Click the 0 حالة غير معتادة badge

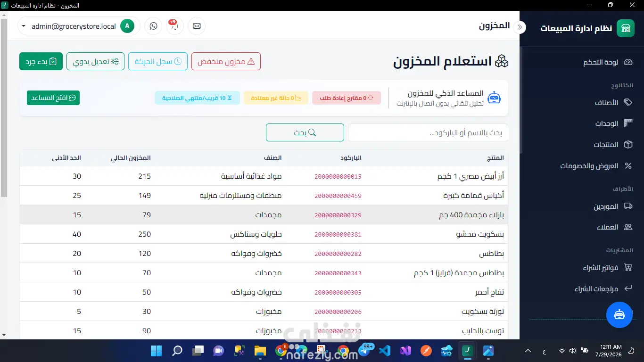(276, 98)
